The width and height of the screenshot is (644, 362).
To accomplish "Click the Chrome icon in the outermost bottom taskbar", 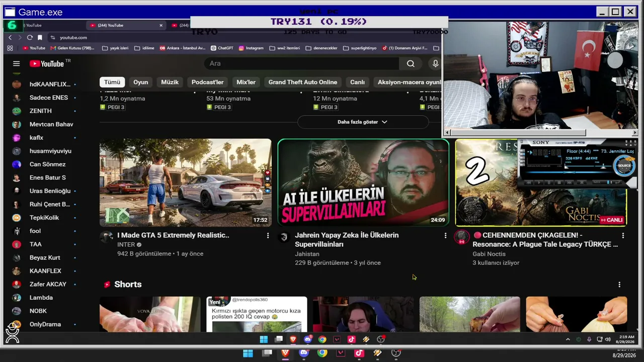I will [x=322, y=353].
